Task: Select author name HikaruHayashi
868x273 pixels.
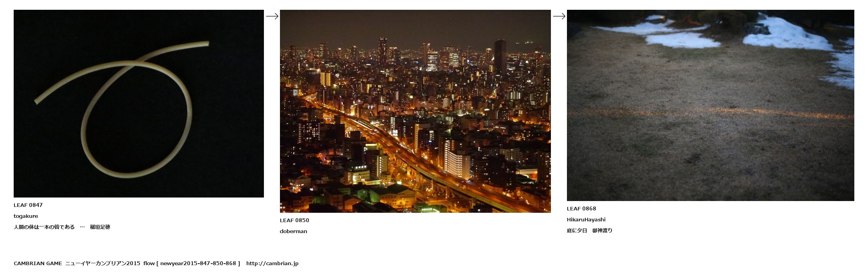Action: click(x=586, y=219)
